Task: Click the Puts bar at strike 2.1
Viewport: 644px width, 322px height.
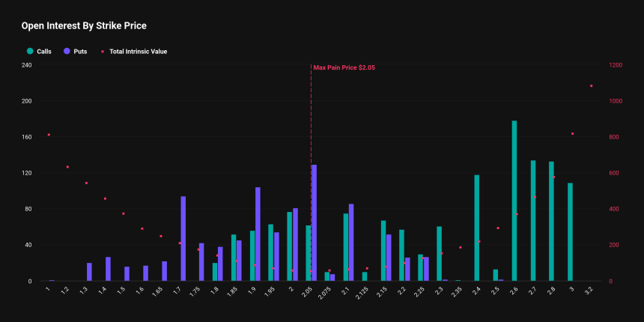Action: [x=351, y=242]
